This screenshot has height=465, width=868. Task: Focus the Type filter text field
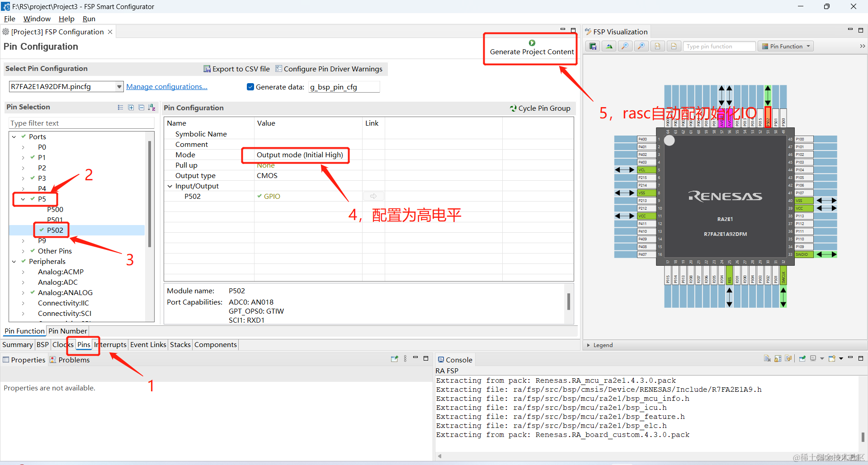[x=81, y=123]
